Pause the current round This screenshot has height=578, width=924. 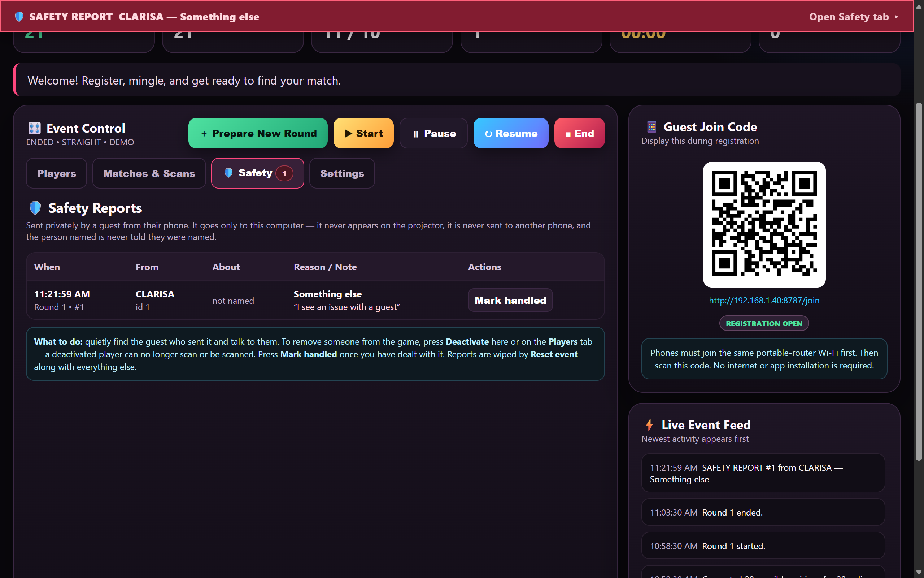click(x=434, y=133)
